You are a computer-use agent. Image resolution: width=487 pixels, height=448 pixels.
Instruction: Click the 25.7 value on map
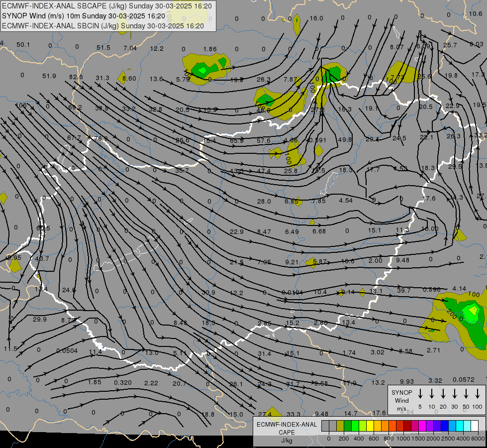(450, 45)
